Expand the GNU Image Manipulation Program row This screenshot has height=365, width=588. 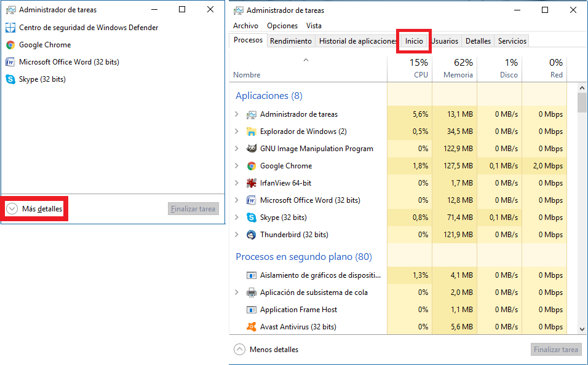(237, 149)
